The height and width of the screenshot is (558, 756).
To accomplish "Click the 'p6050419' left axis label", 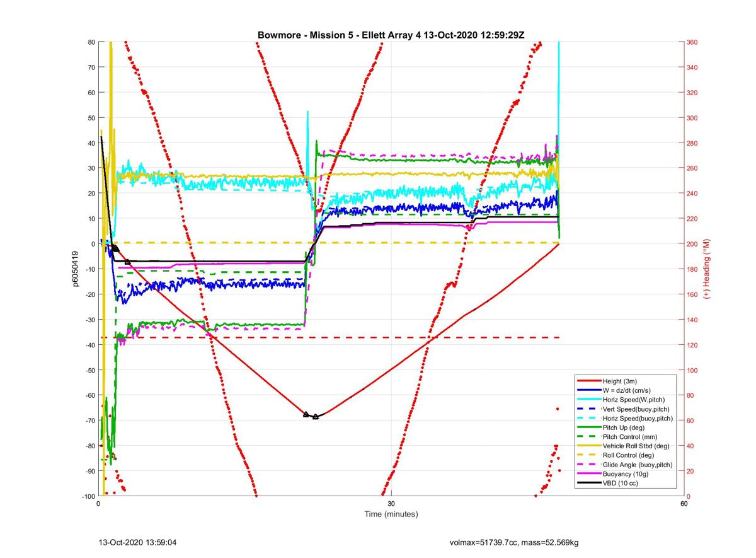I will pyautogui.click(x=75, y=269).
